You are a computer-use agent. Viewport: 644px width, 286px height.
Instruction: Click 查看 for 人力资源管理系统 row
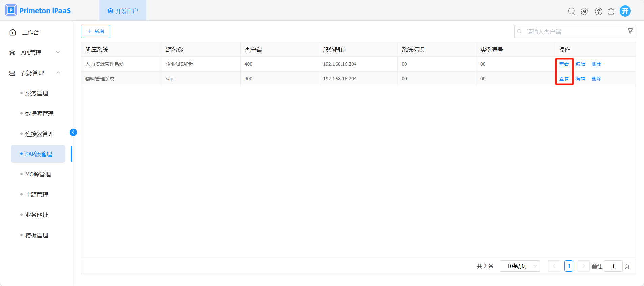click(564, 64)
